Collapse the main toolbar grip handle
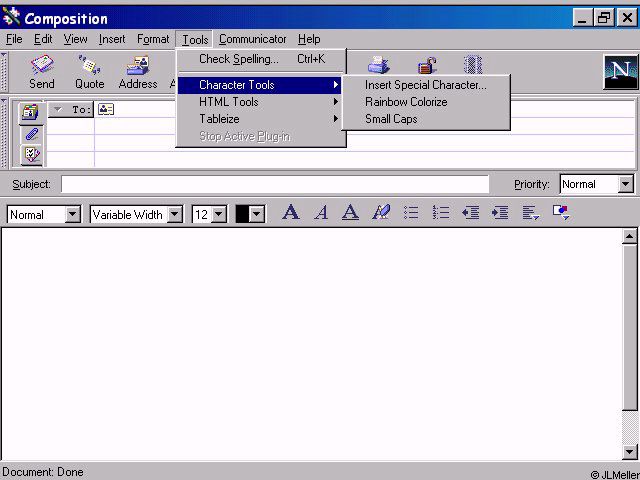The height and width of the screenshot is (480, 640). [4, 72]
